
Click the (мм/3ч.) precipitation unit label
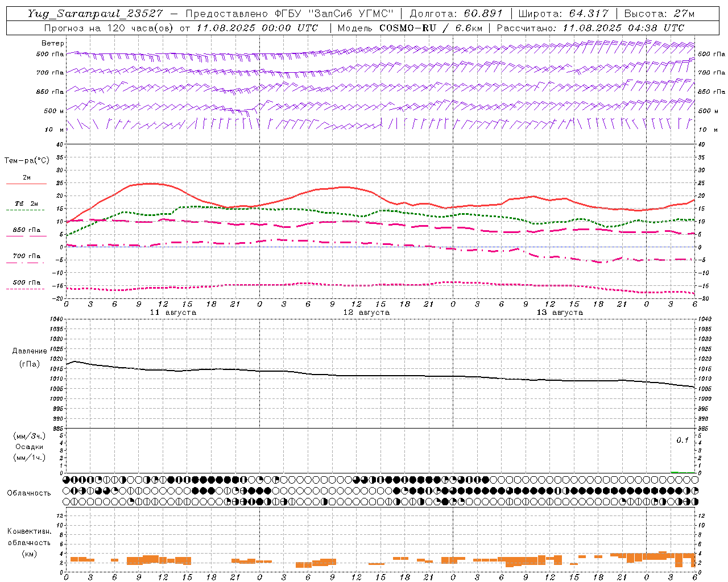pyautogui.click(x=30, y=436)
